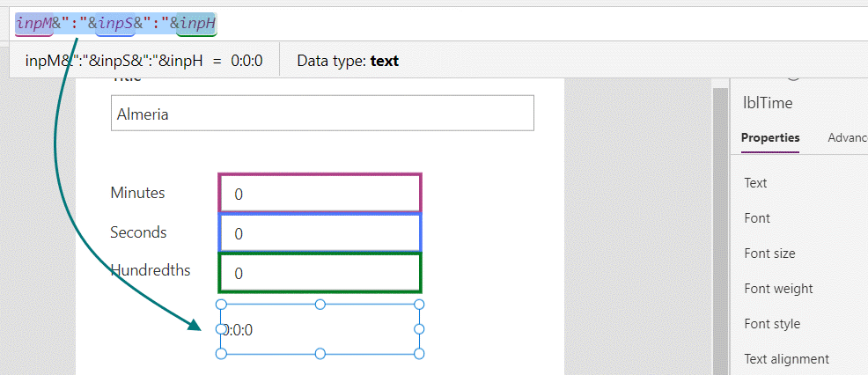The image size is (868, 375).
Task: Switch to the Properties tab
Action: click(770, 137)
